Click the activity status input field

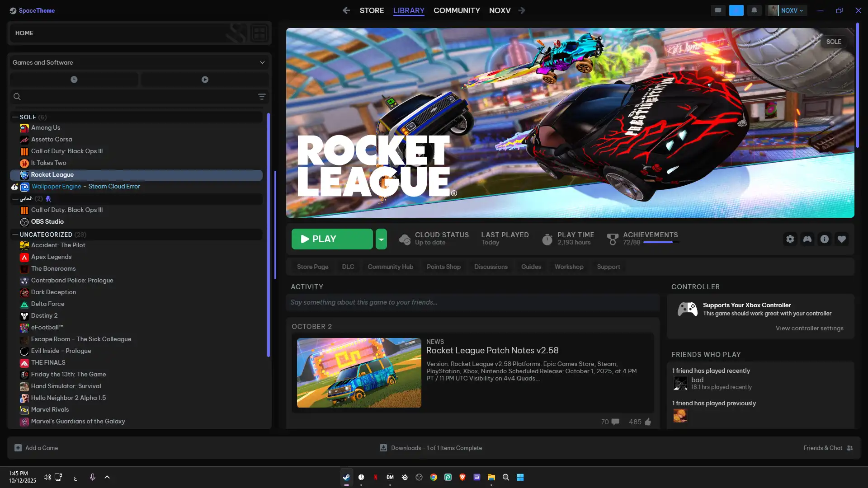pyautogui.click(x=472, y=302)
